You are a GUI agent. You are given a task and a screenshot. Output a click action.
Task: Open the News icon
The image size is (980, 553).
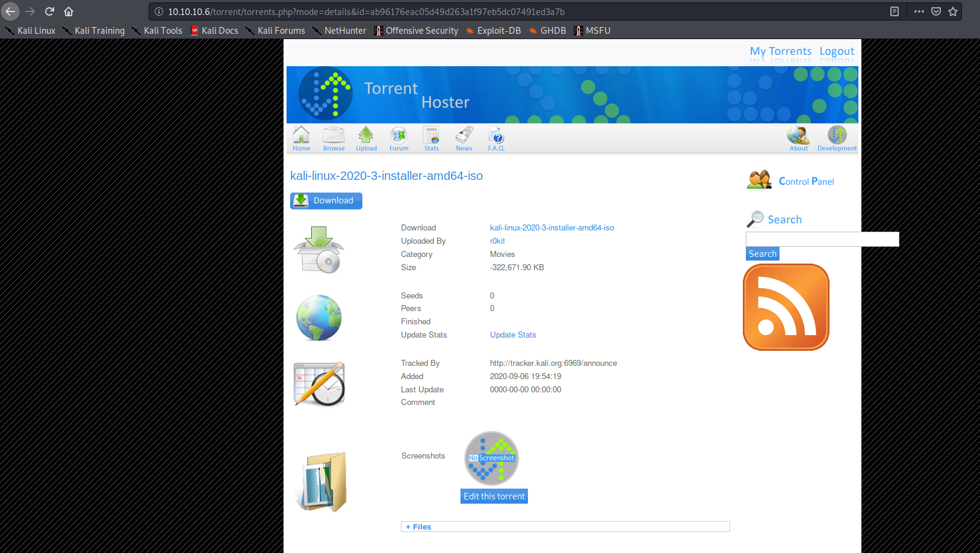(x=464, y=138)
